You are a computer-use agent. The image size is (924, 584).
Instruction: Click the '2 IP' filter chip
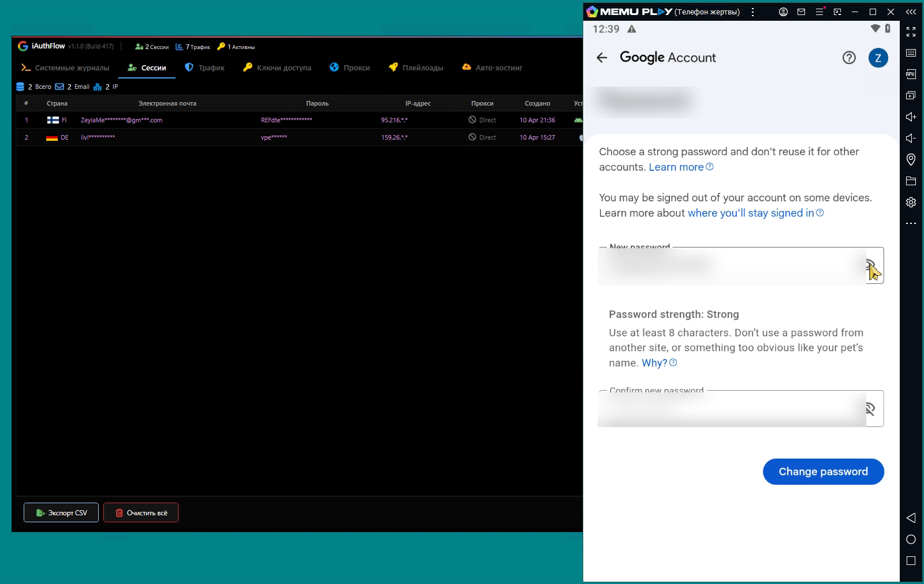click(x=106, y=87)
